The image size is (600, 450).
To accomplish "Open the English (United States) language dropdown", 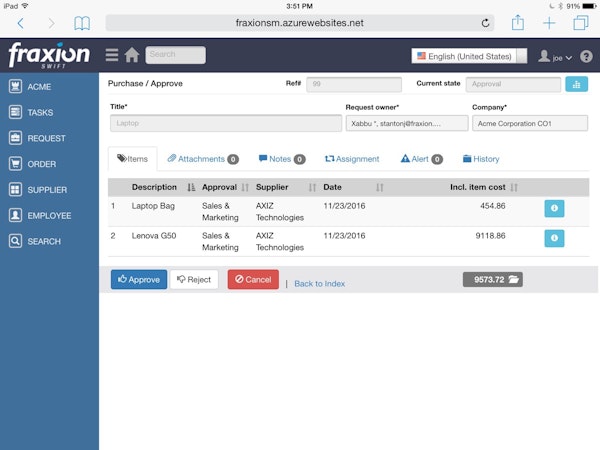I will pyautogui.click(x=470, y=56).
